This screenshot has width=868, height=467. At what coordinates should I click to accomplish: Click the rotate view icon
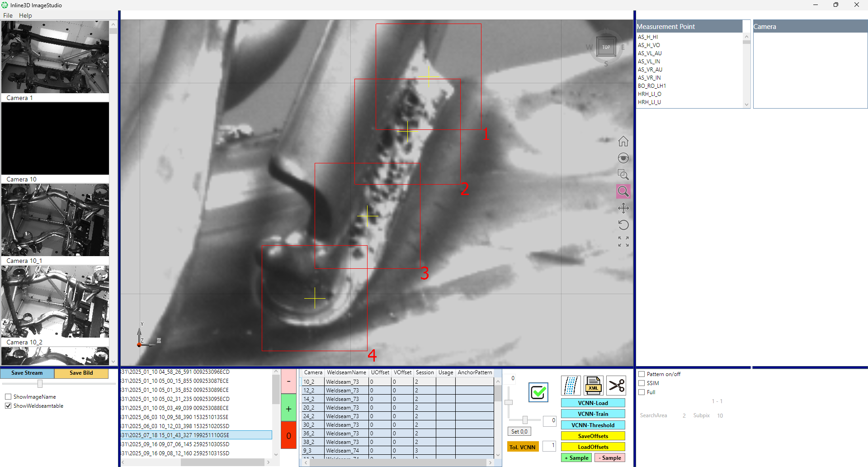click(623, 225)
